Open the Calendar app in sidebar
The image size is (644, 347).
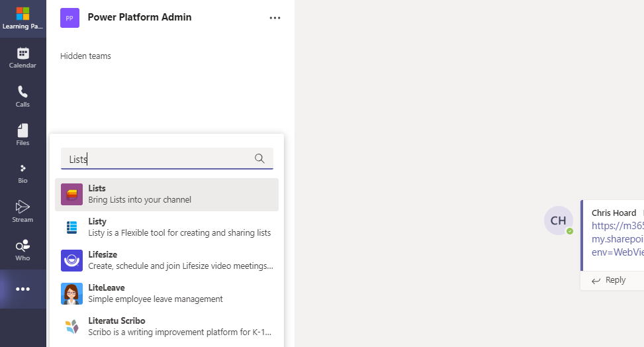coord(23,58)
